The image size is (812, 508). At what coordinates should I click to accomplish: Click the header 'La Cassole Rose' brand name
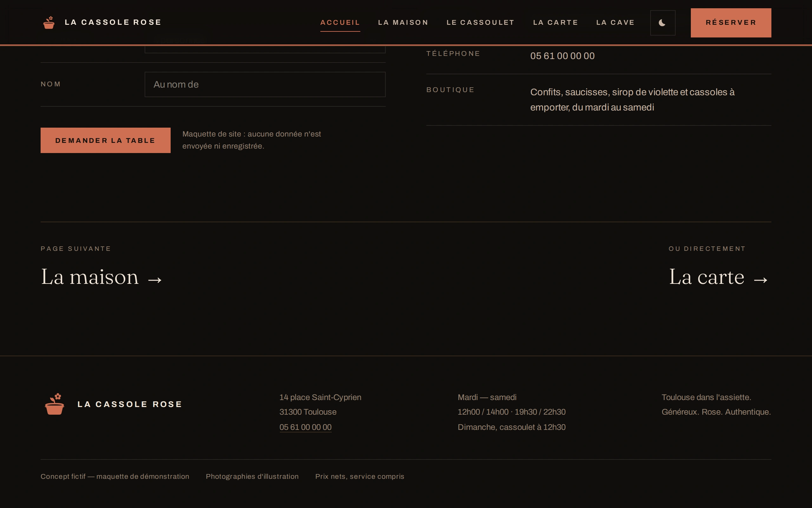113,22
